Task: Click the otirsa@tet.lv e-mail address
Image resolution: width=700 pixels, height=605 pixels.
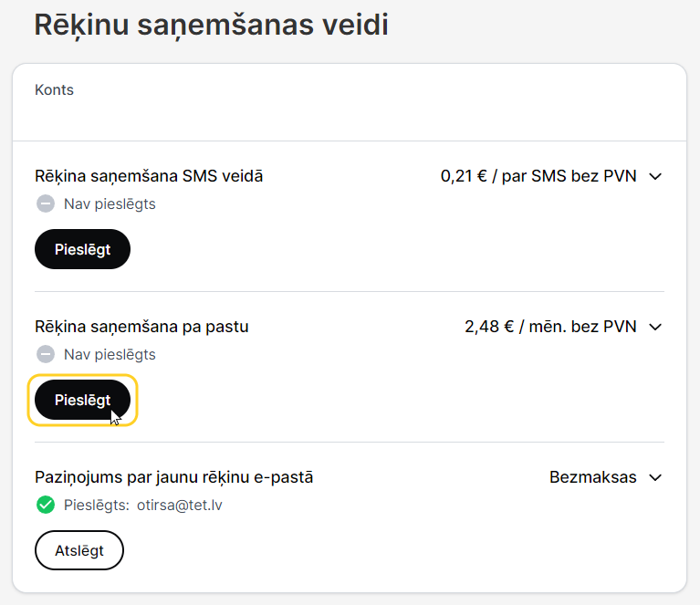Action: coord(180,505)
